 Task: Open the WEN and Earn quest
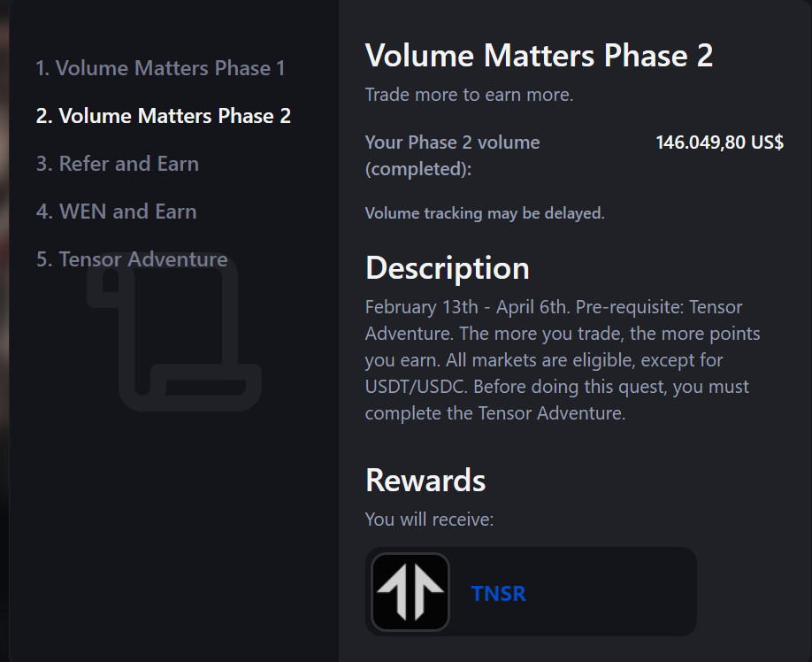click(x=116, y=212)
